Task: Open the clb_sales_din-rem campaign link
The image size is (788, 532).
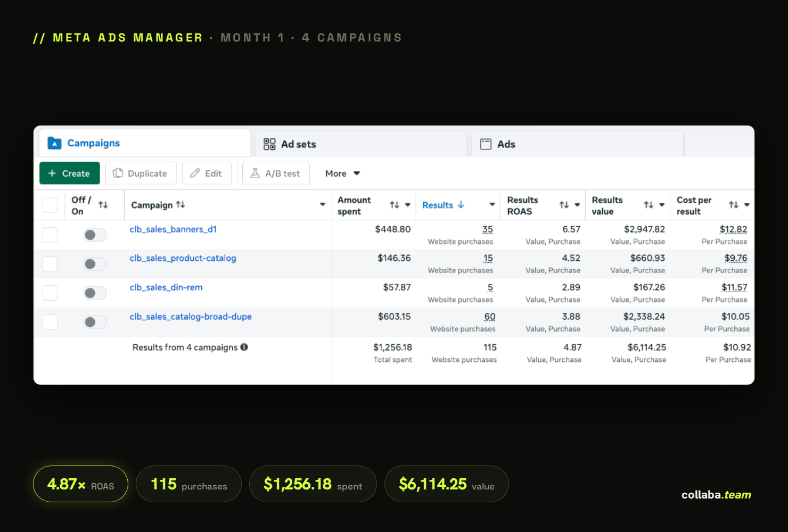Action: (166, 287)
